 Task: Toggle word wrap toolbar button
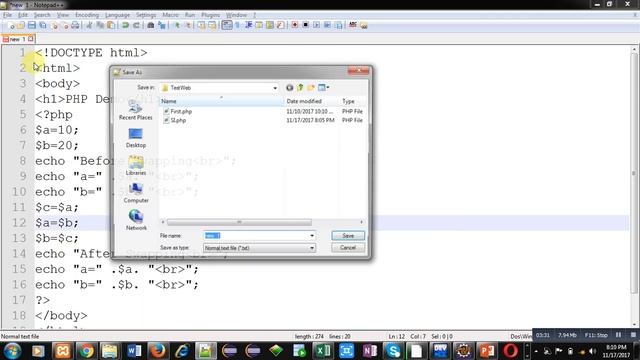(227, 25)
